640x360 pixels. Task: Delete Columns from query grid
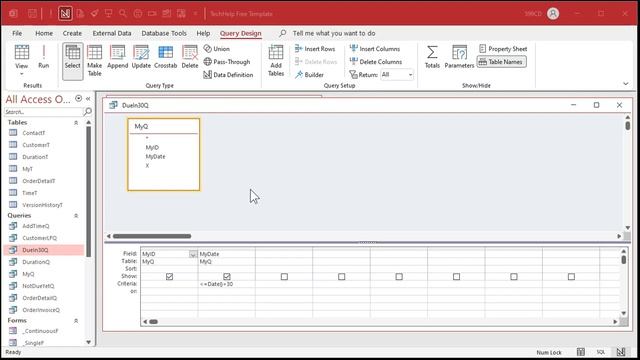376,62
